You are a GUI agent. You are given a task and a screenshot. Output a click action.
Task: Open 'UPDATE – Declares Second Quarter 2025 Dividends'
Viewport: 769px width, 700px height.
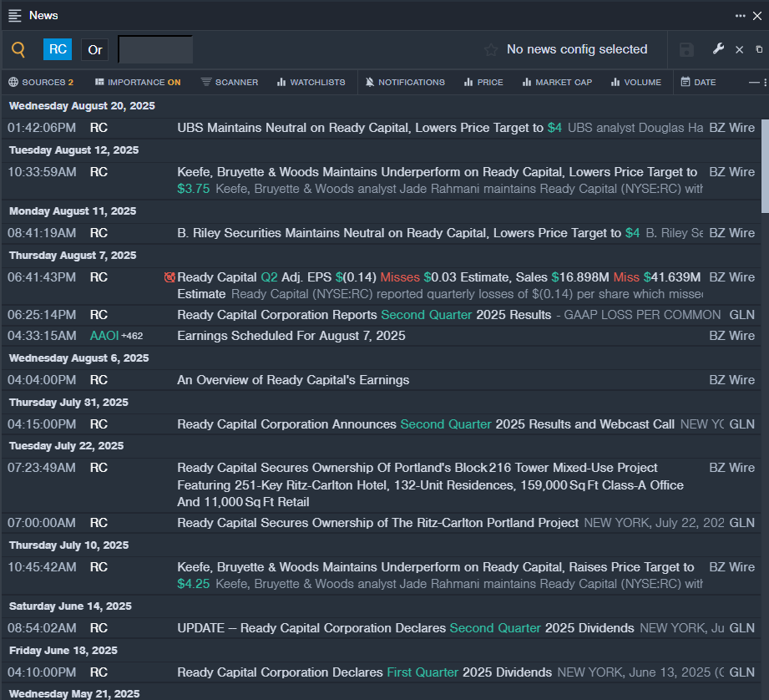[406, 628]
